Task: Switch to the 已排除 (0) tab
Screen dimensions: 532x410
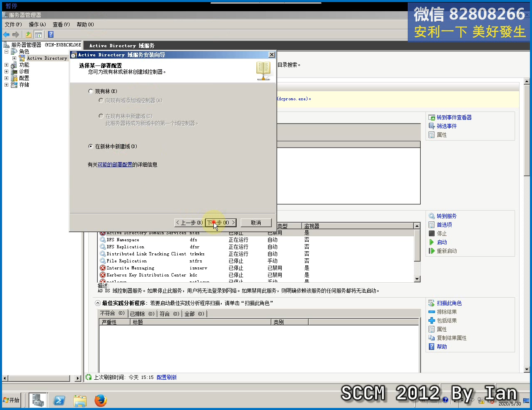Action: 142,314
